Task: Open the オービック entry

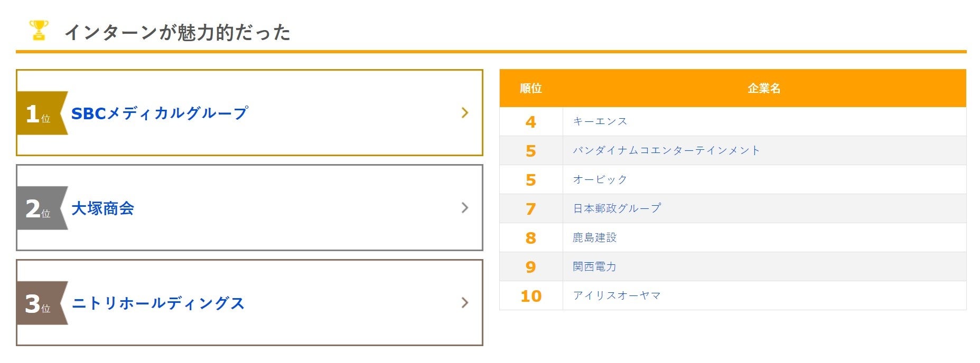Action: [x=600, y=179]
